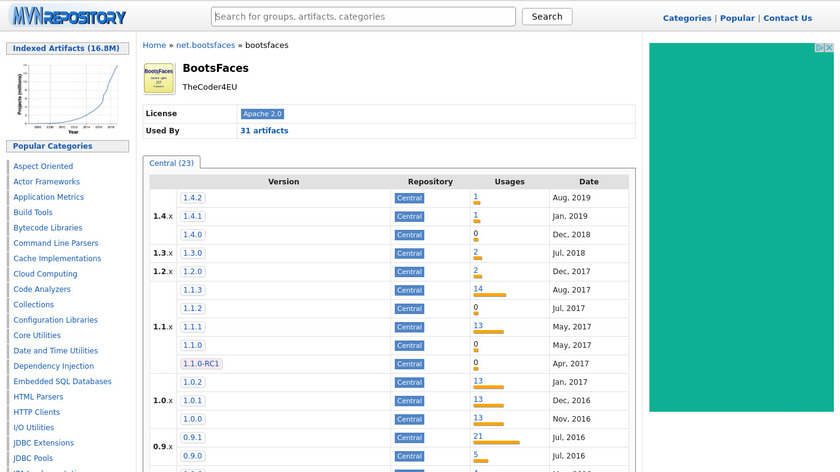840x472 pixels.
Task: Select the Central (23) tab
Action: (x=171, y=163)
